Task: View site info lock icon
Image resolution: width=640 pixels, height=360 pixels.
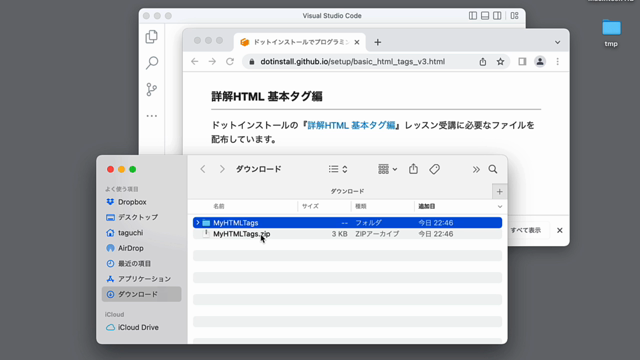Action: pyautogui.click(x=252, y=62)
